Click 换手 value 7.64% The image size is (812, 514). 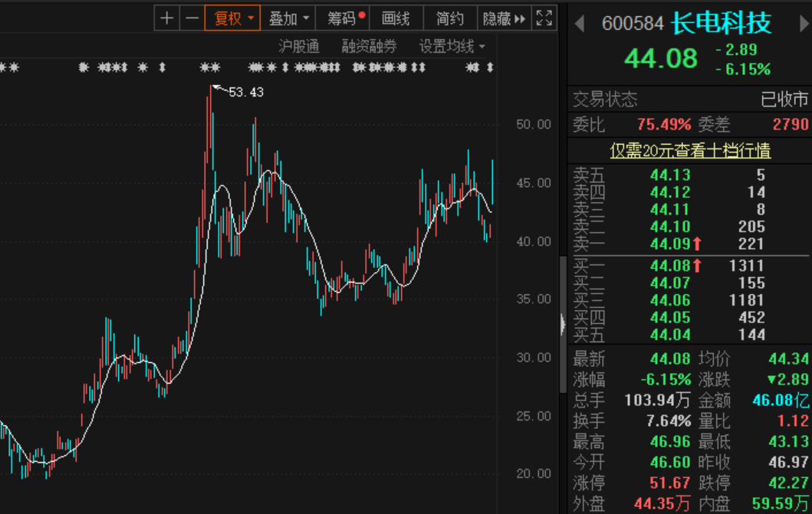669,421
